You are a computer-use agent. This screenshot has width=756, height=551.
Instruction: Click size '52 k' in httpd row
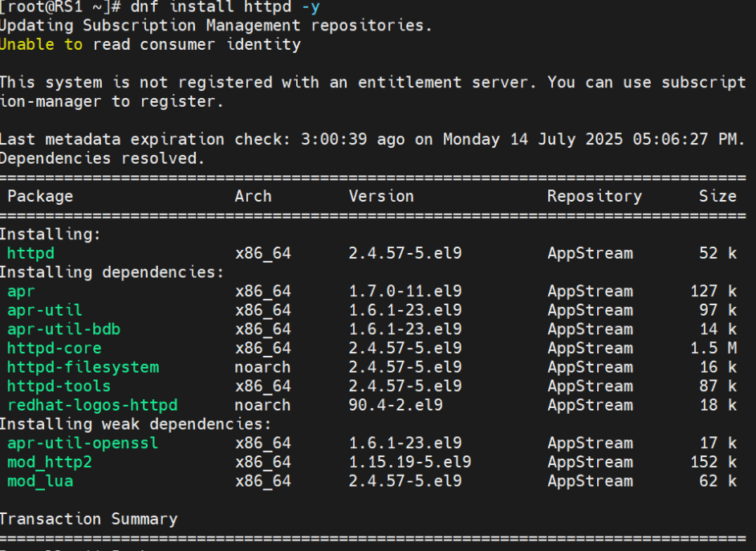tap(718, 253)
